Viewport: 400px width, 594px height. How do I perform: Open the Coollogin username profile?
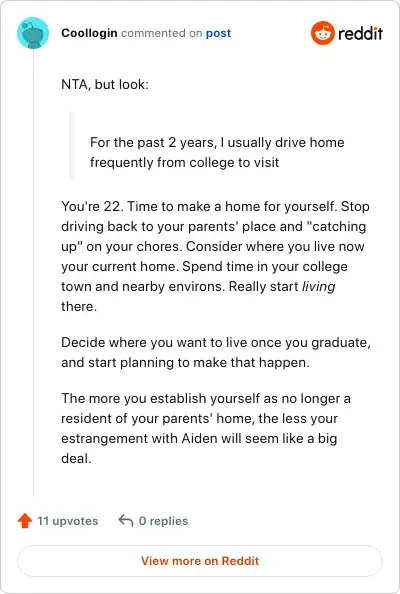[89, 33]
